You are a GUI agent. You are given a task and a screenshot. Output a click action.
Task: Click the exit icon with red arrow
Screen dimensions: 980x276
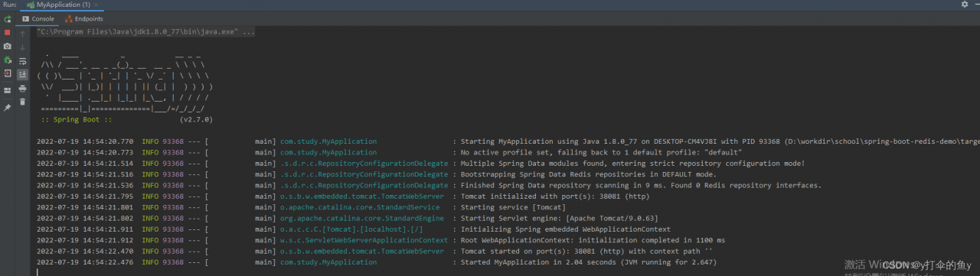tap(8, 73)
